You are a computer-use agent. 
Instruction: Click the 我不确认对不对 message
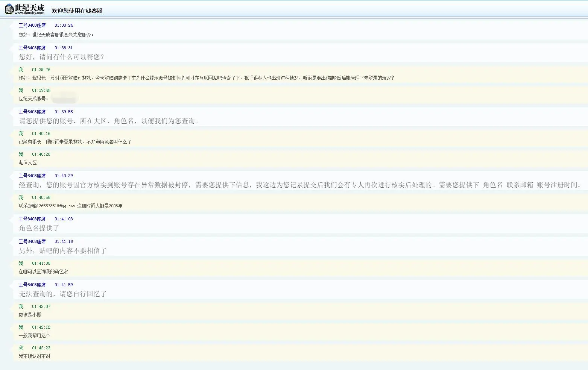(34, 356)
